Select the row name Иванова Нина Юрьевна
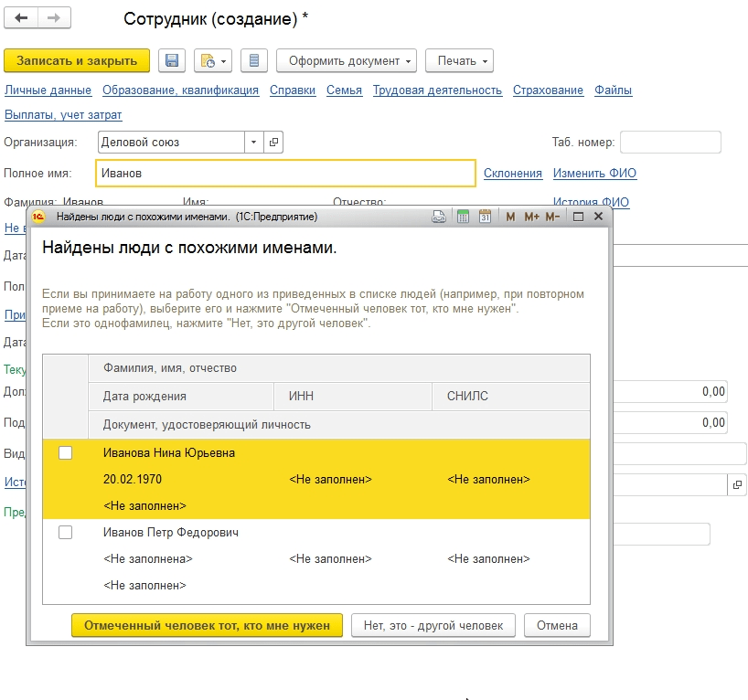 169,453
